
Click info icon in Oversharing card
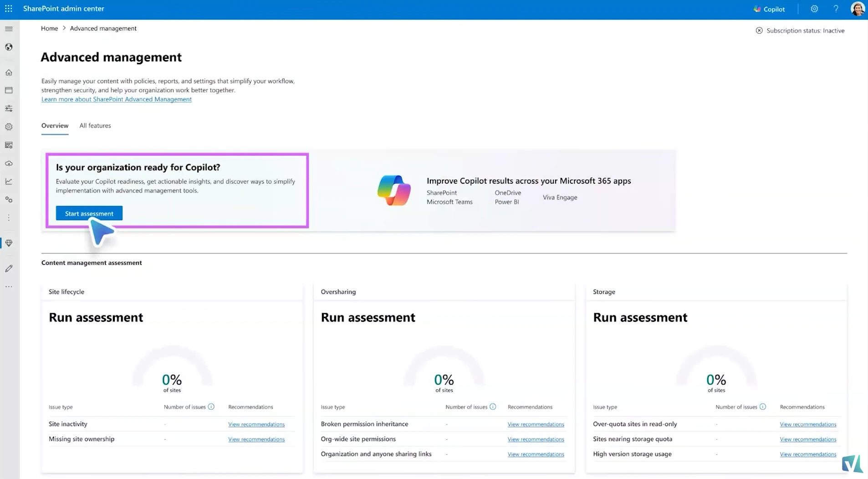(493, 407)
